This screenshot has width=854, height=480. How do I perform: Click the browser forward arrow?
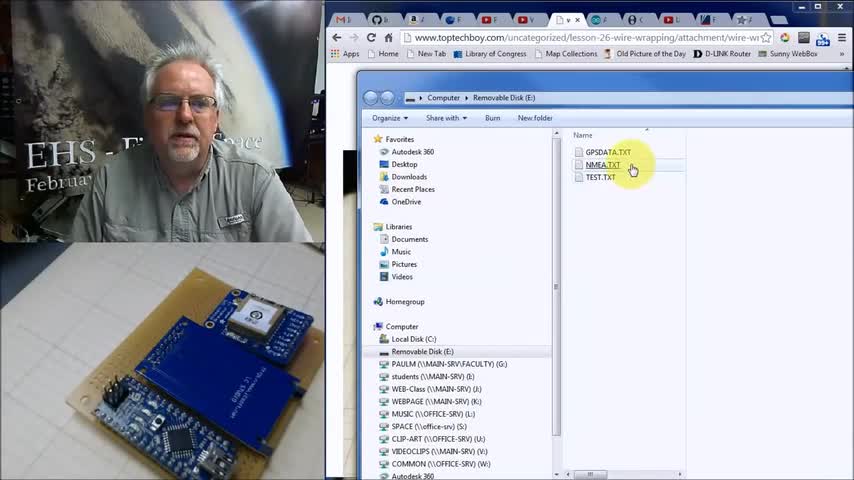tap(354, 38)
